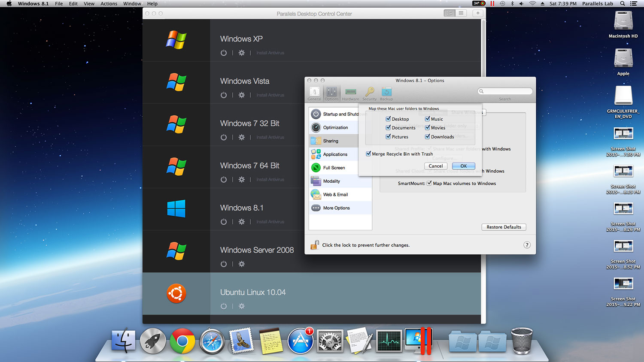Viewport: 644px width, 362px height.
Task: Open the Actions menu
Action: click(x=109, y=3)
